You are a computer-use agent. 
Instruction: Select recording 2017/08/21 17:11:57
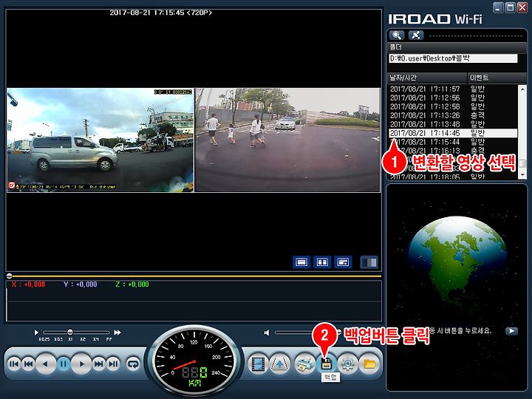click(x=453, y=89)
